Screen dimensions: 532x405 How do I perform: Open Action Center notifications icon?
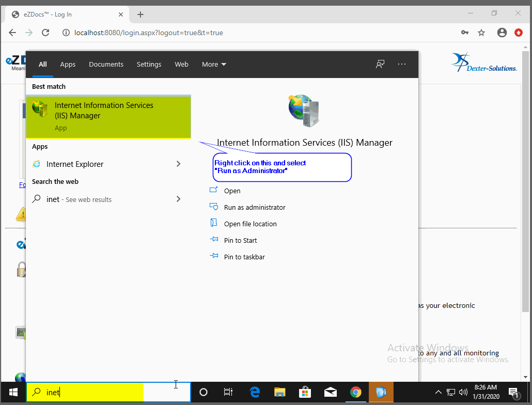pos(514,393)
